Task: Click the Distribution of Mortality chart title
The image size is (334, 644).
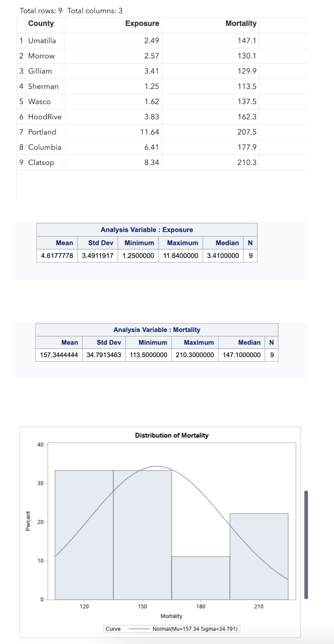Action: click(x=172, y=435)
